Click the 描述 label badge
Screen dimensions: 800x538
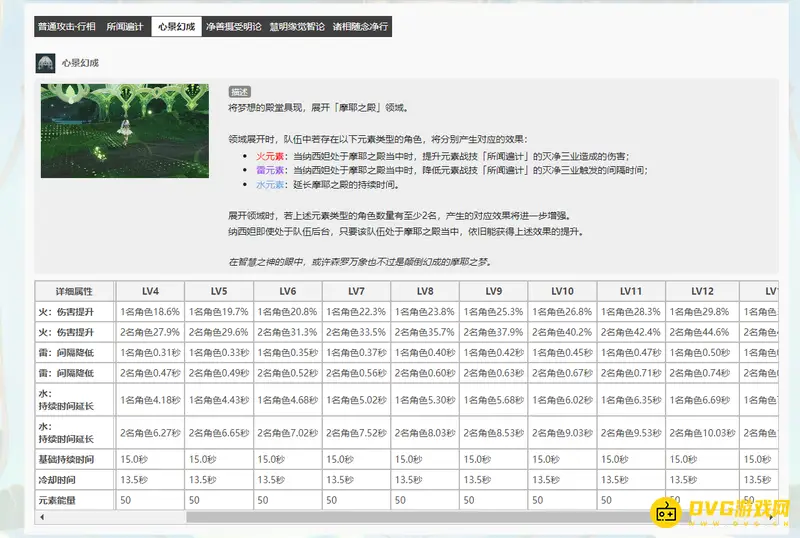240,91
